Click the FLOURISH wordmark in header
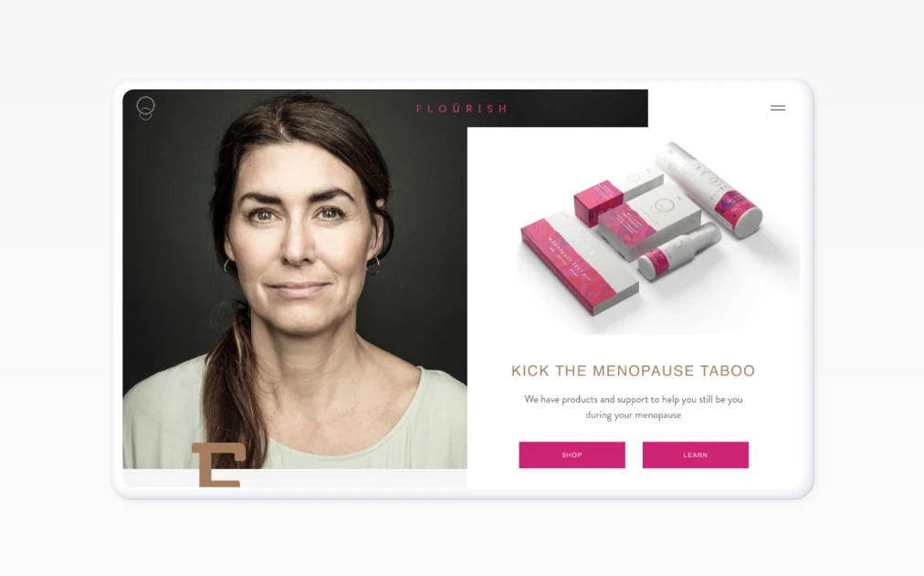The width and height of the screenshot is (924, 576). pyautogui.click(x=461, y=109)
